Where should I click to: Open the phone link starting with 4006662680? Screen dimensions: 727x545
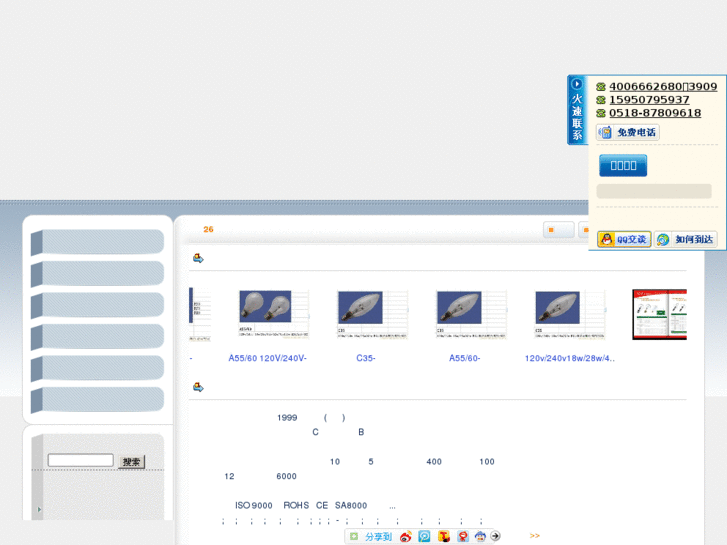pos(663,87)
